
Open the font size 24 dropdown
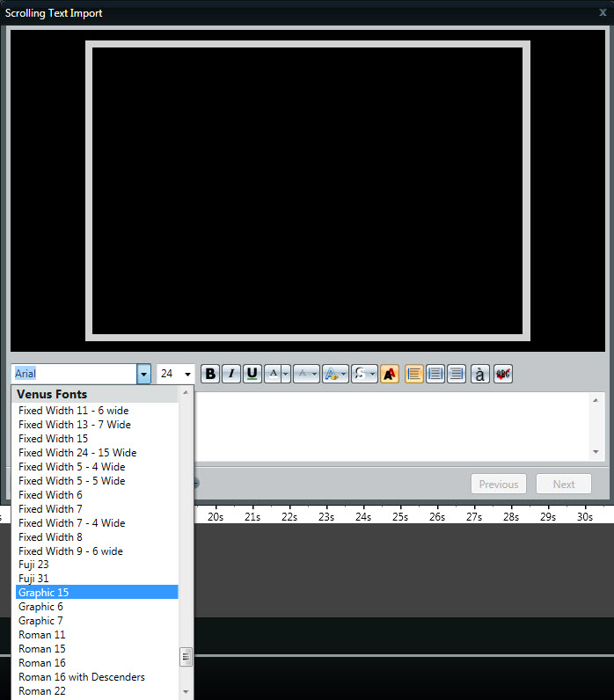pyautogui.click(x=187, y=374)
